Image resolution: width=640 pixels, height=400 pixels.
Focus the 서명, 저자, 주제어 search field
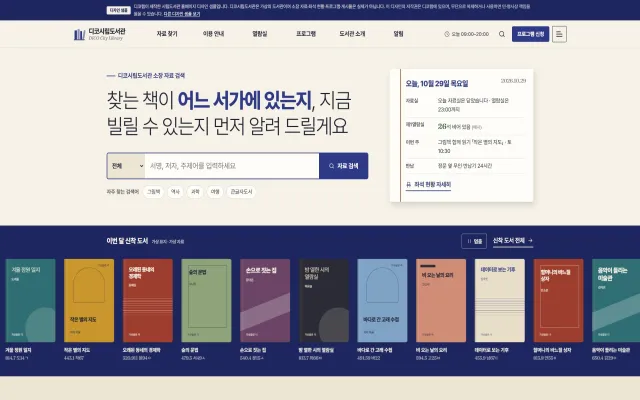coord(232,166)
